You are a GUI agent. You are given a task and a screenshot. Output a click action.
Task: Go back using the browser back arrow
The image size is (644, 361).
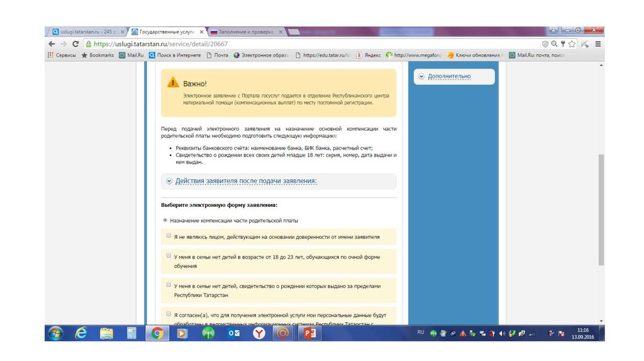(x=52, y=44)
